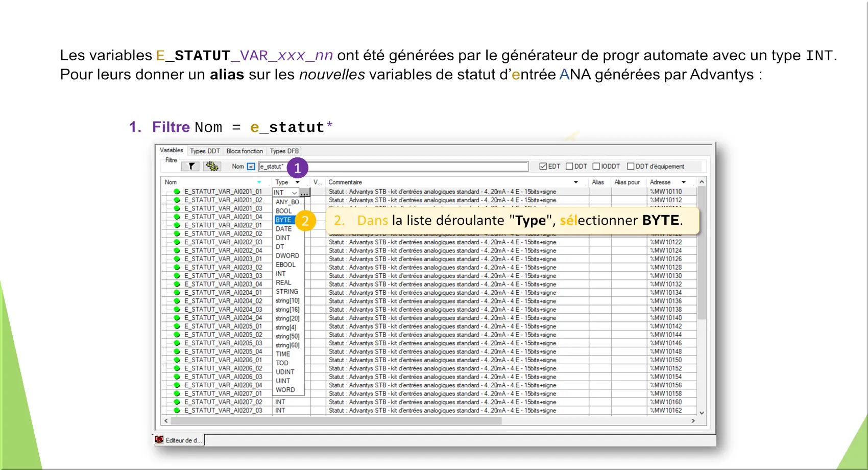Image resolution: width=868 pixels, height=470 pixels.
Task: Toggle the IODDT checkbox
Action: [x=596, y=167]
